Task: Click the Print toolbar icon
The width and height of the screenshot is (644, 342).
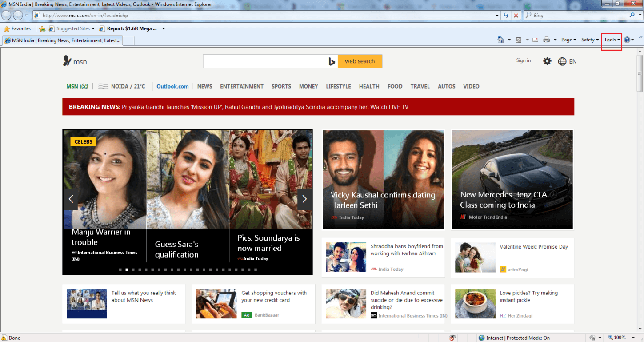Action: click(547, 40)
